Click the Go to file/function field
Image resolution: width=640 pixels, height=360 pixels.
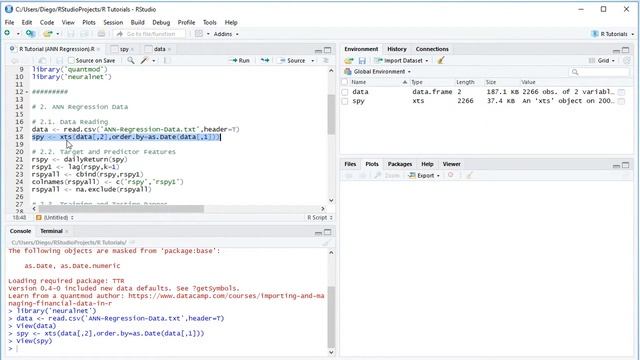tap(150, 34)
